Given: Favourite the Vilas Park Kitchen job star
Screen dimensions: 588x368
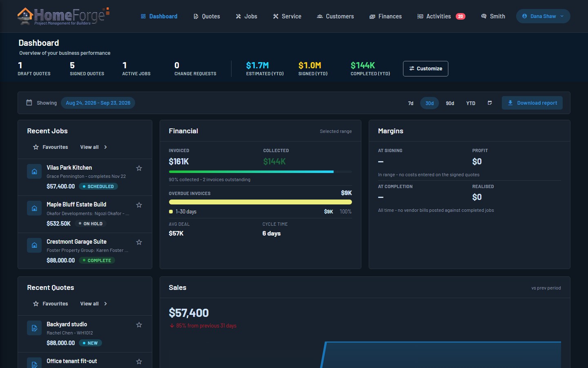Looking at the screenshot, I should point(139,168).
